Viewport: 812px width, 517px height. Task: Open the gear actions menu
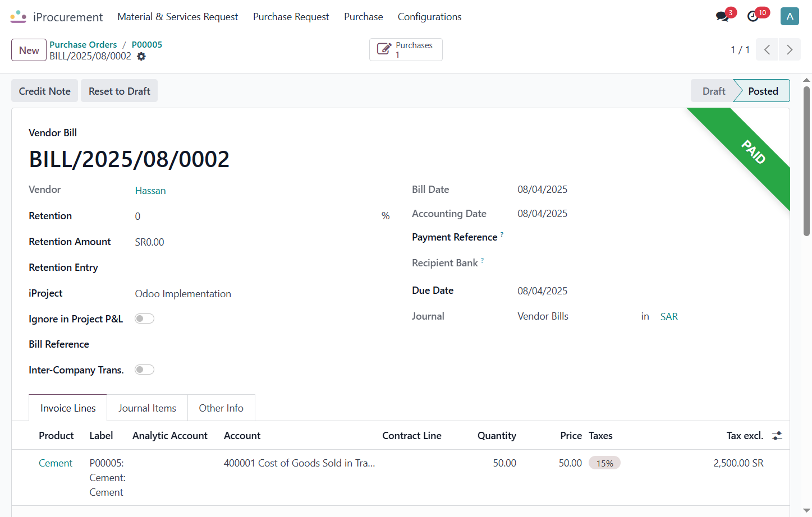(x=141, y=57)
